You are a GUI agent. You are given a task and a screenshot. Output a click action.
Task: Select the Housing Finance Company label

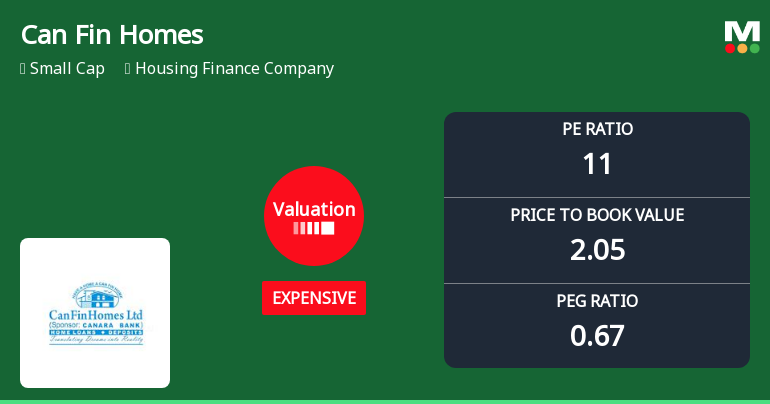pos(234,69)
